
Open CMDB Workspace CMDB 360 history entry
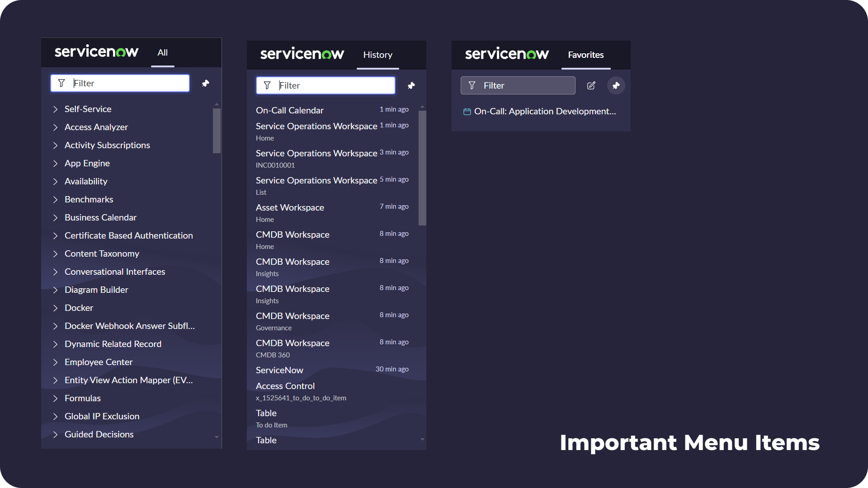(332, 348)
